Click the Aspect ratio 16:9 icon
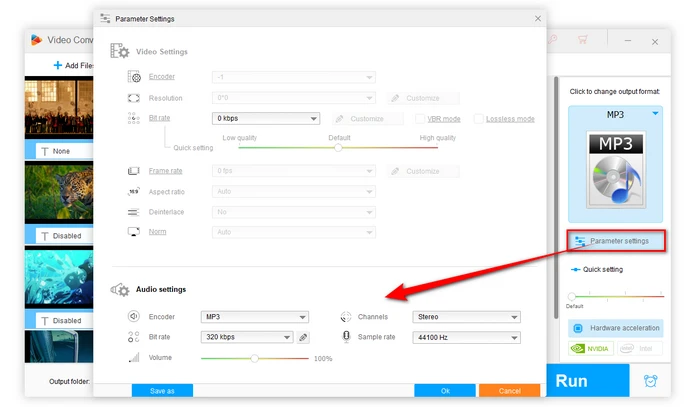 [134, 191]
